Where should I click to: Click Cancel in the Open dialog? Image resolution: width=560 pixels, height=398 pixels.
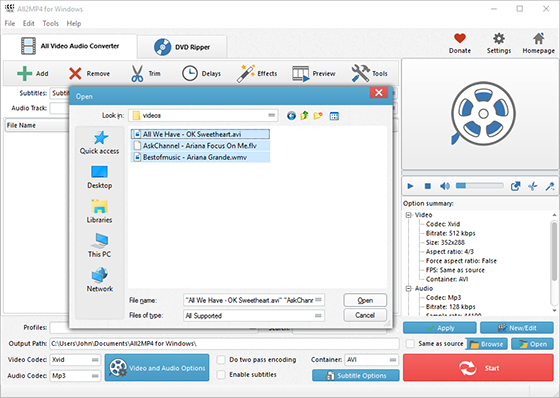pyautogui.click(x=365, y=315)
